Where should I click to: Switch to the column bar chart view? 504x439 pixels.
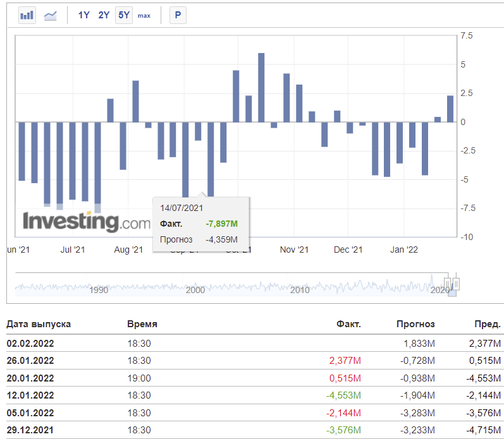(x=27, y=15)
